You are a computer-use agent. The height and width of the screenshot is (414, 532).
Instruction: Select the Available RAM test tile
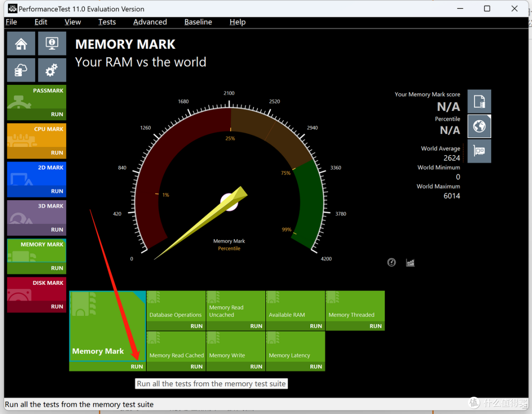(x=296, y=306)
